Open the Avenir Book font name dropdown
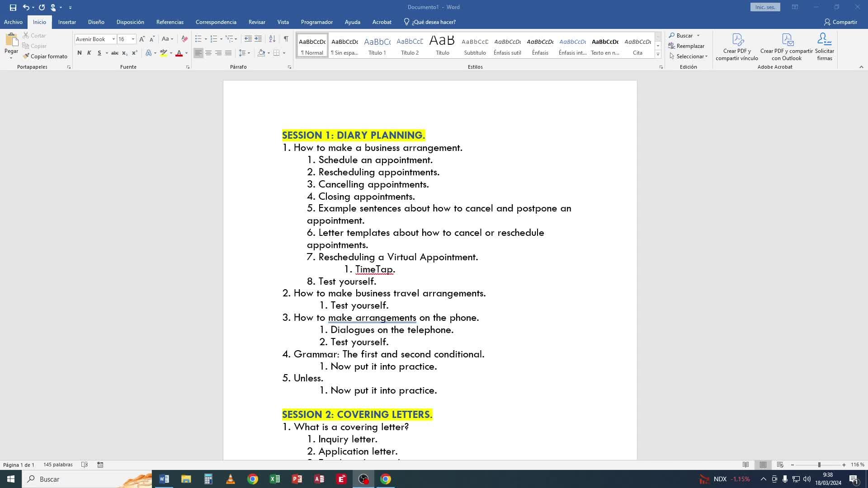 pos(113,39)
